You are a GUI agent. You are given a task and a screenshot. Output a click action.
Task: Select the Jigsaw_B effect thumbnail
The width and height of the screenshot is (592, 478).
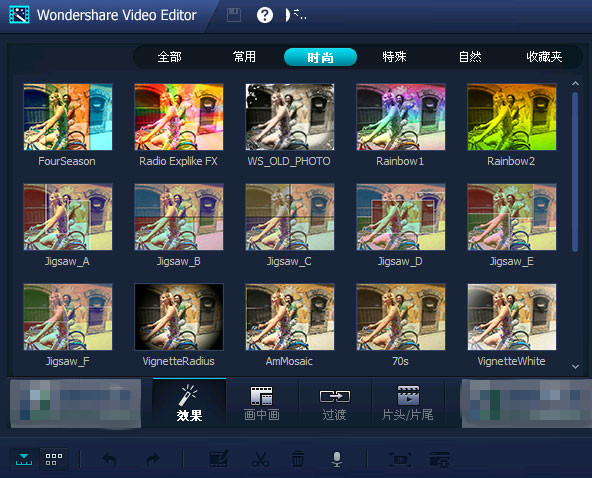[179, 217]
